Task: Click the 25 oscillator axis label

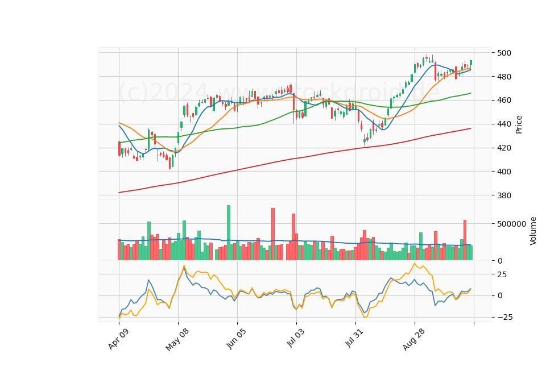Action: click(x=502, y=274)
